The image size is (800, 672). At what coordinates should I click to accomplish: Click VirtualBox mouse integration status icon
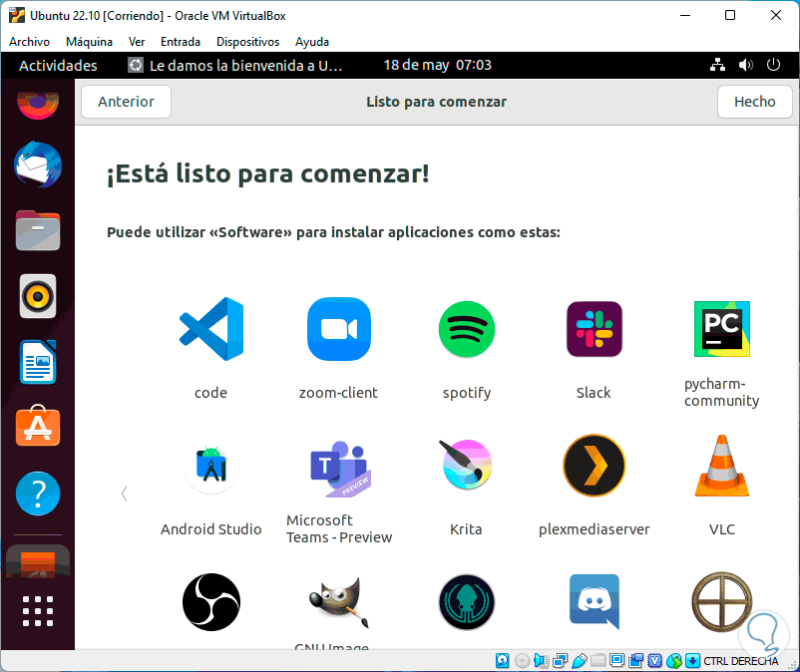(x=674, y=661)
